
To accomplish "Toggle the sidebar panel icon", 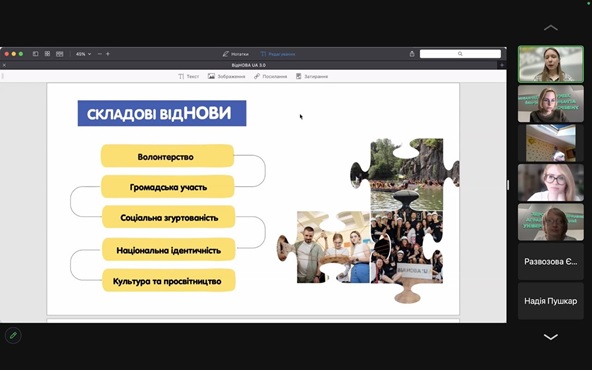I will pyautogui.click(x=35, y=54).
